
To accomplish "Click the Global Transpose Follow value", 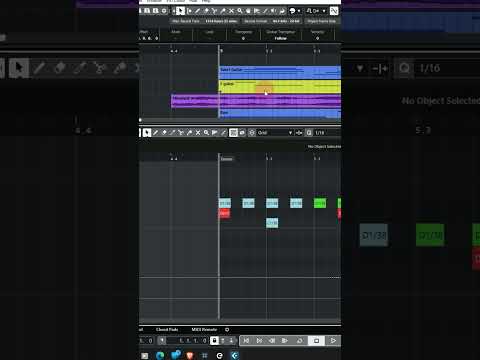I will tap(281, 38).
